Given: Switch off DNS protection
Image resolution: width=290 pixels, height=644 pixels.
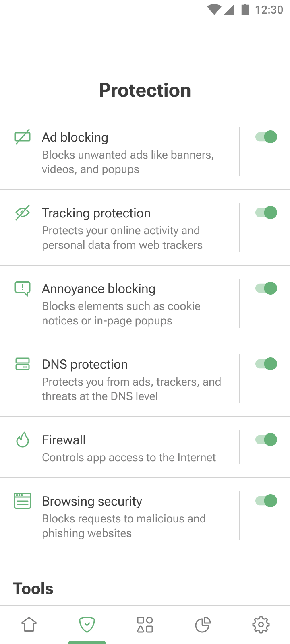Looking at the screenshot, I should (266, 364).
